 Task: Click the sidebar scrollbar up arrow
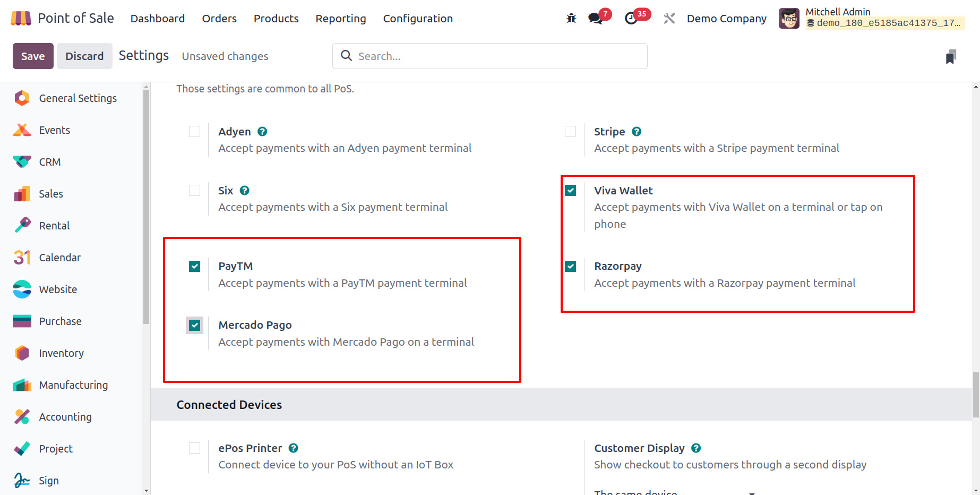(146, 87)
